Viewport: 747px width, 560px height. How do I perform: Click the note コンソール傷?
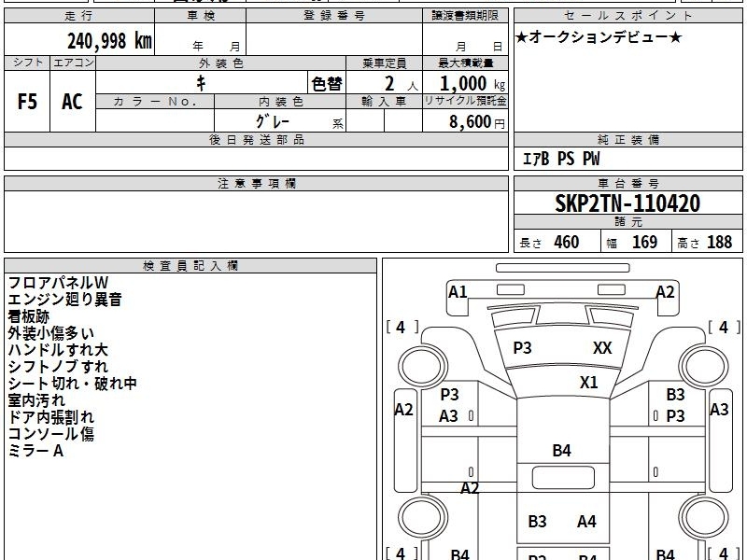pyautogui.click(x=51, y=434)
